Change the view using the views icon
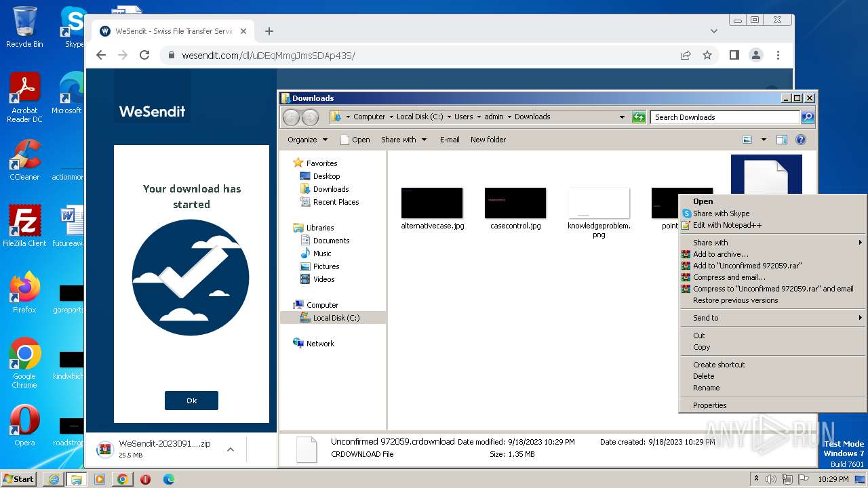868x488 pixels. (747, 140)
